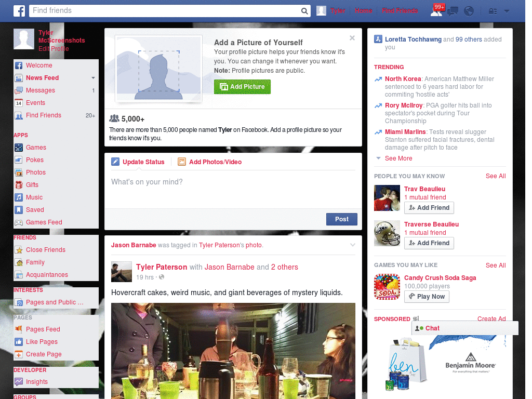Viewport: 532px width, 399px height.
Task: Click Play Now for Candy Crush Soda Saga
Action: [x=427, y=297]
